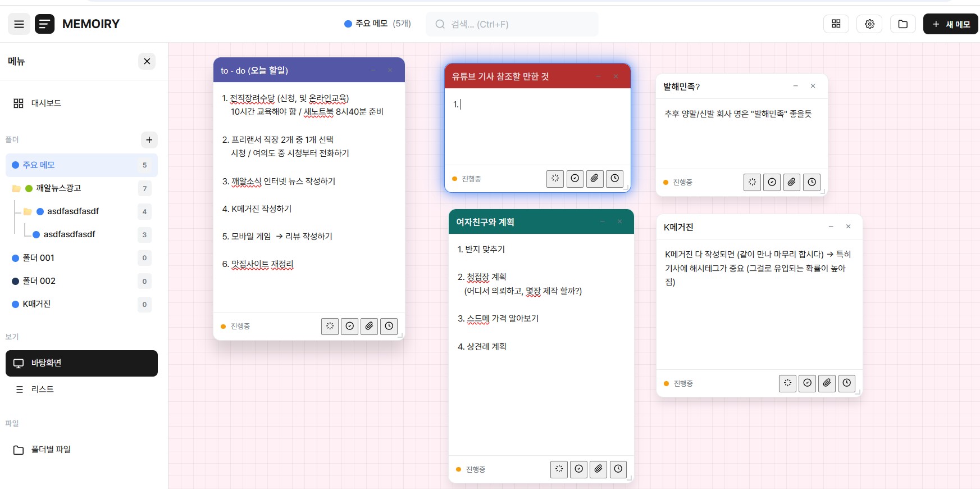
Task: Add a new folder with plus button
Action: [x=149, y=140]
